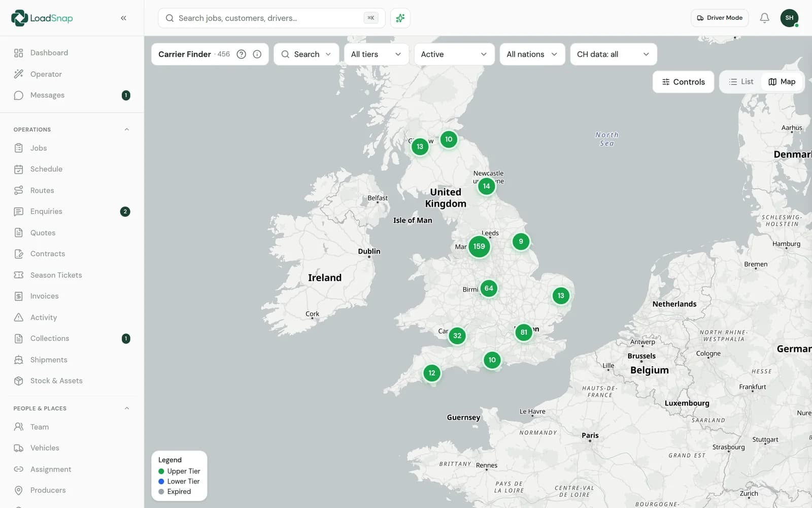Collapse the People & Places section
Image resolution: width=812 pixels, height=508 pixels.
(x=127, y=408)
